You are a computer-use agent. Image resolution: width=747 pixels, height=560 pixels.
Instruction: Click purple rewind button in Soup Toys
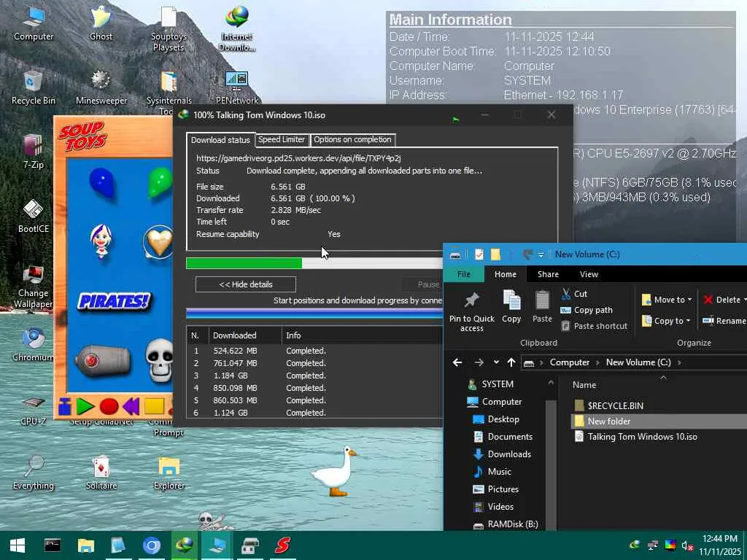click(x=131, y=406)
